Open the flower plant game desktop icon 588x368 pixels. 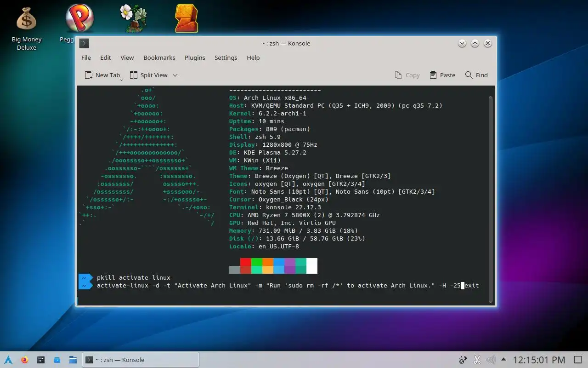click(x=133, y=18)
